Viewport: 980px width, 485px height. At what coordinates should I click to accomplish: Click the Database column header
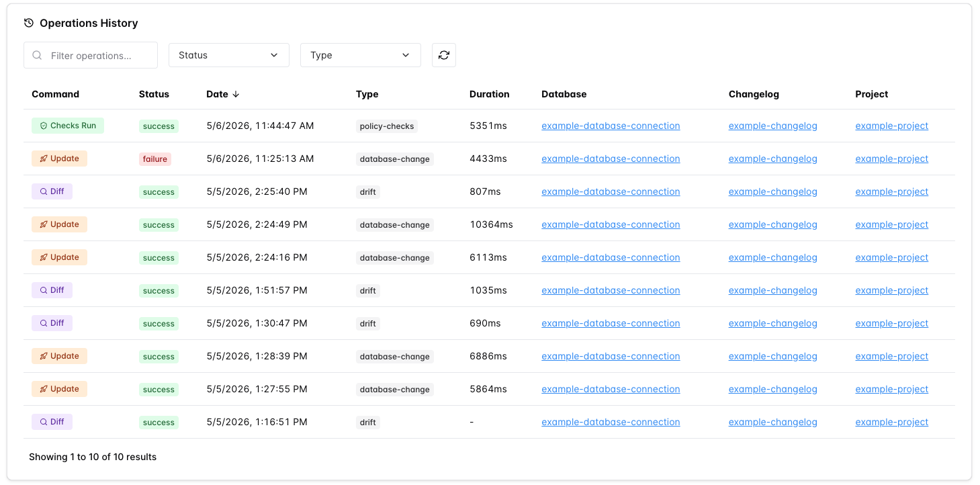(564, 94)
